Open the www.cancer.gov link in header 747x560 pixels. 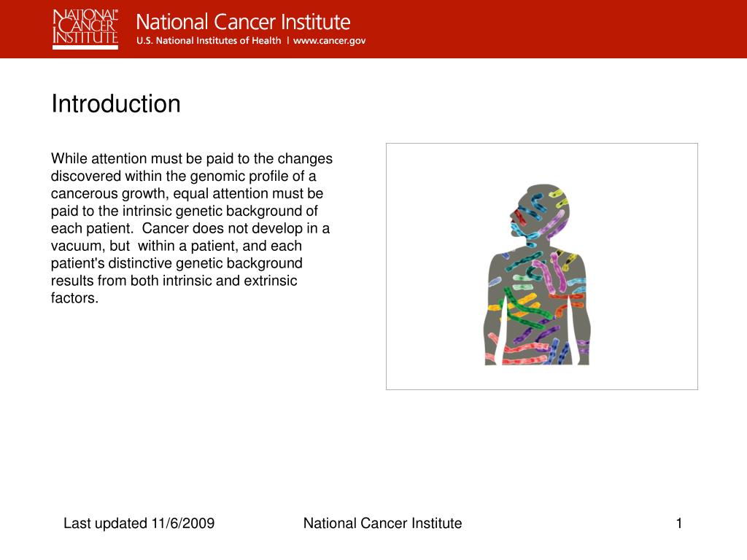[x=329, y=41]
